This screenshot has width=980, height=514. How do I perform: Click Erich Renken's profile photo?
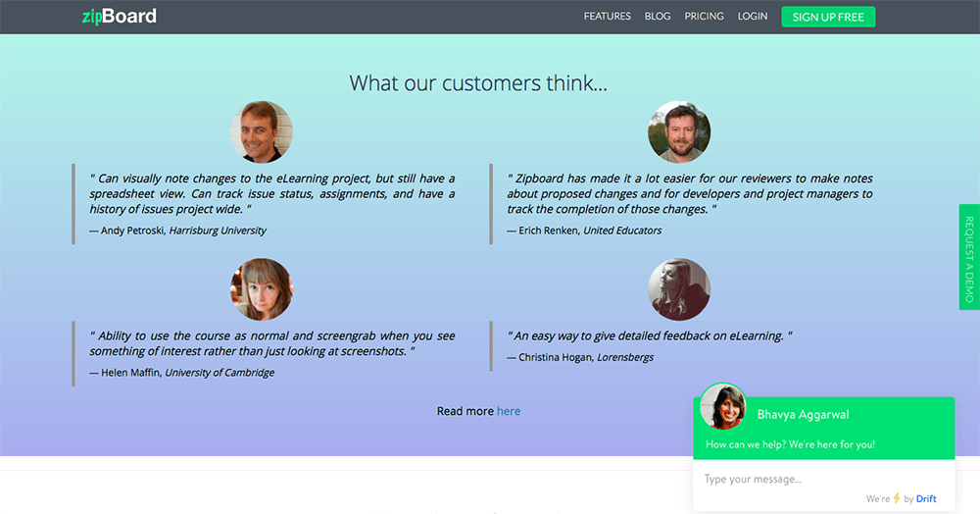coord(679,132)
